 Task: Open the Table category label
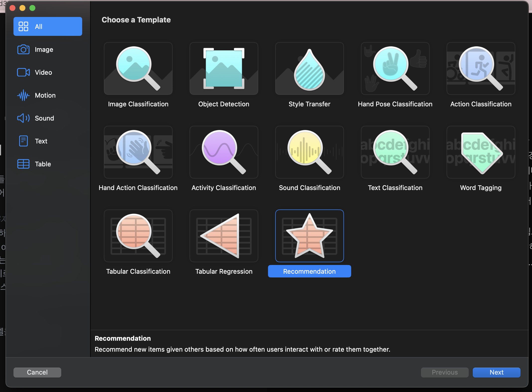[43, 164]
